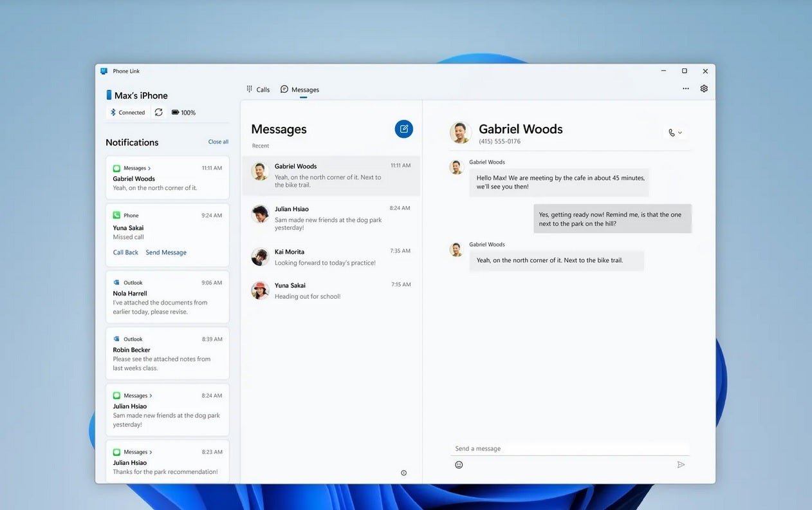812x510 pixels.
Task: Click the phone call icon for Gabriel Woods
Action: (672, 133)
